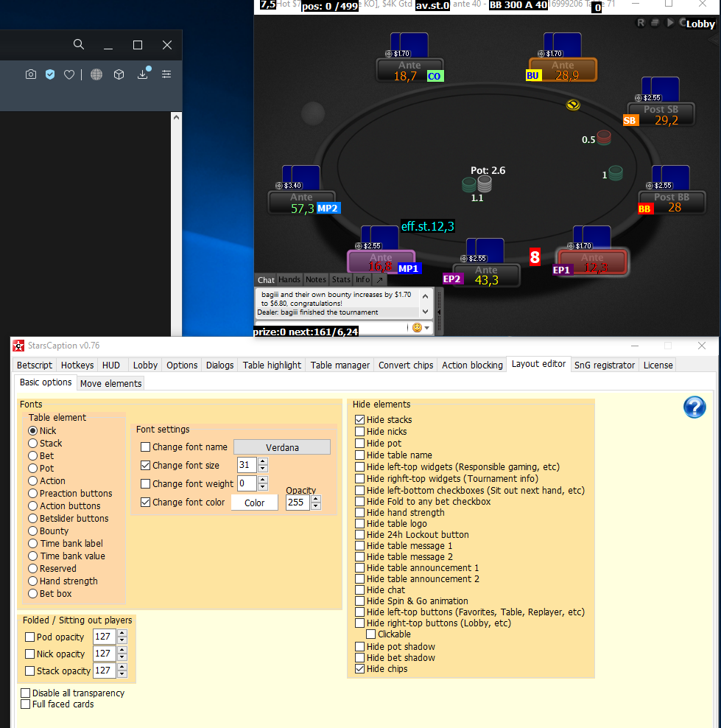Click the yellow dealer button chip on table
The height and width of the screenshot is (728, 721).
tap(573, 105)
